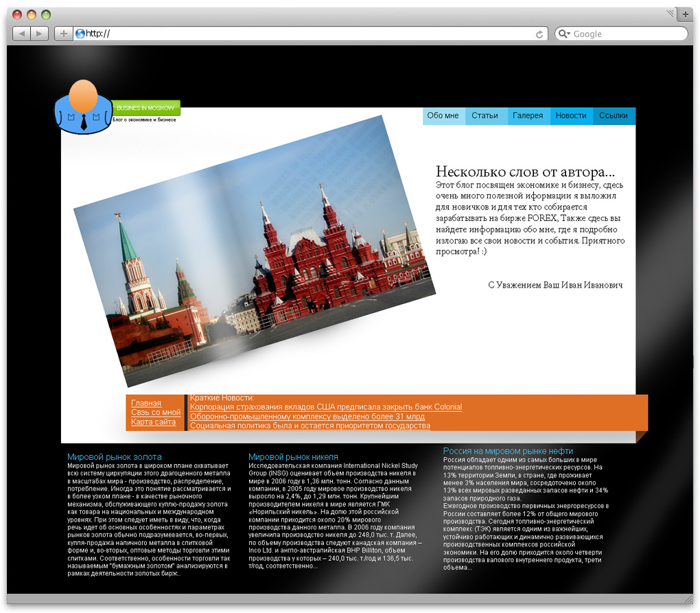Zoom the window with the green button
Screen dimensions: 700x613
[x=46, y=14]
